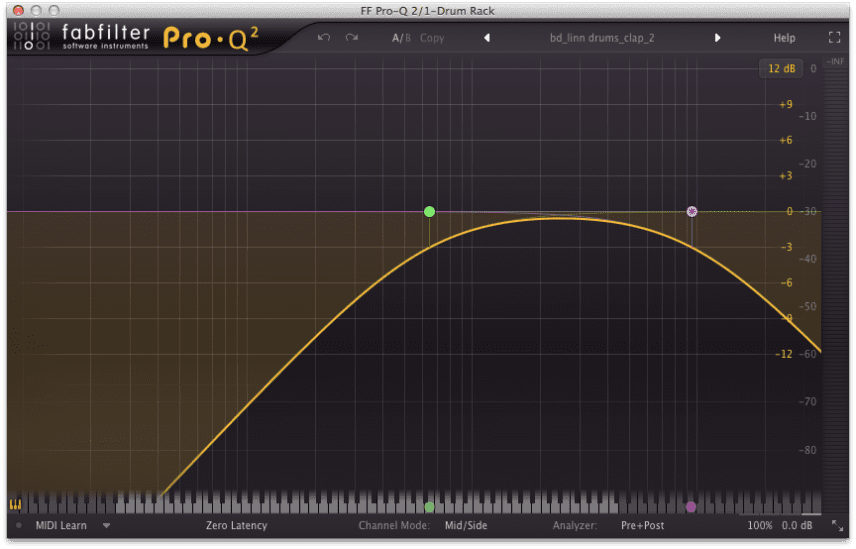The width and height of the screenshot is (856, 549).
Task: Select the green EQ band node
Action: (x=430, y=212)
